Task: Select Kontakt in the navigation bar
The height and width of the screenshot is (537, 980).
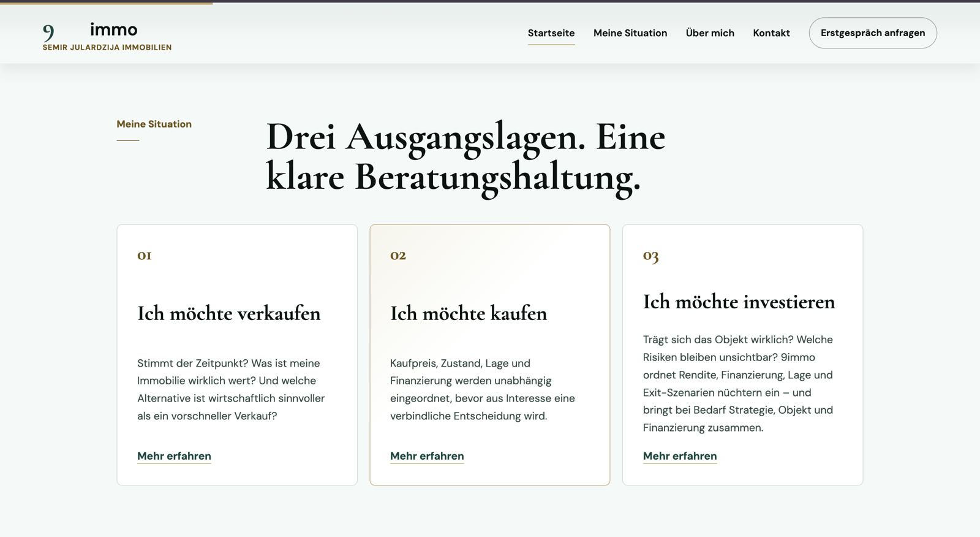Action: coord(771,33)
